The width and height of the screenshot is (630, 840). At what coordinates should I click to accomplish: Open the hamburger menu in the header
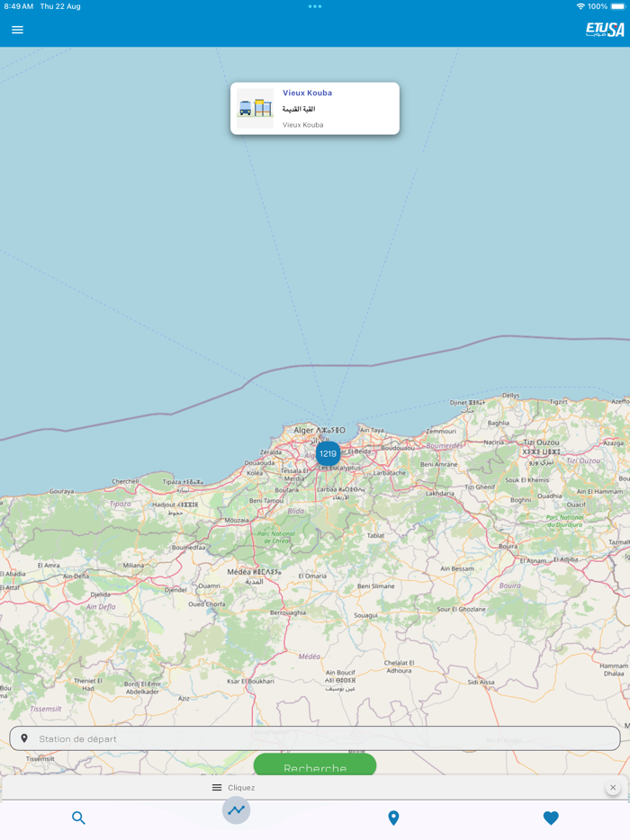(17, 30)
